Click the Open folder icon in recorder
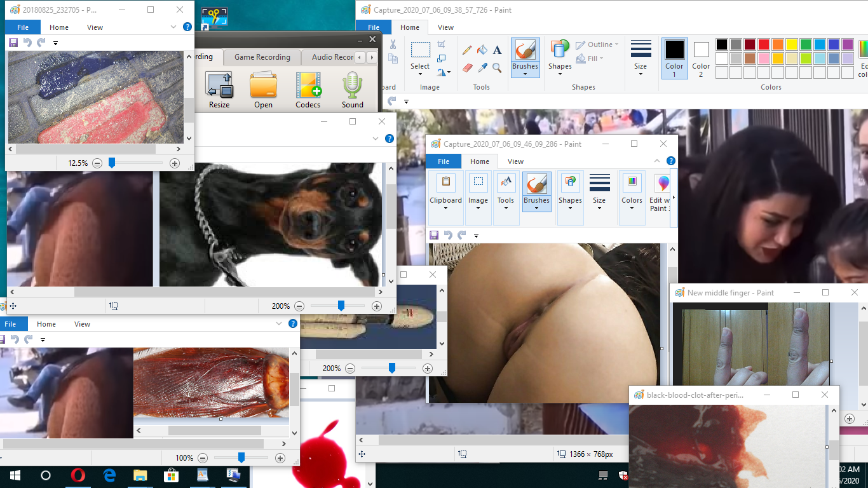Screen dimensions: 868x488 (x=263, y=90)
